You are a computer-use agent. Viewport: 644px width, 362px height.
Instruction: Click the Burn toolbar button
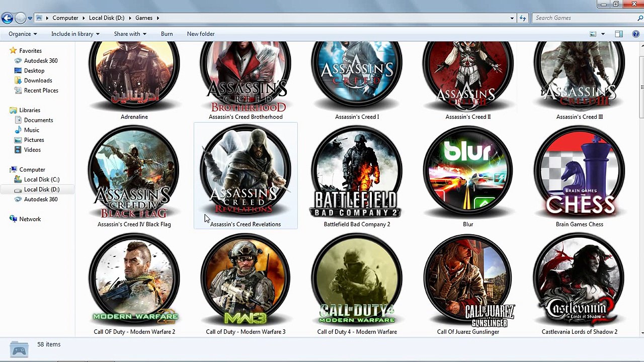(x=167, y=34)
